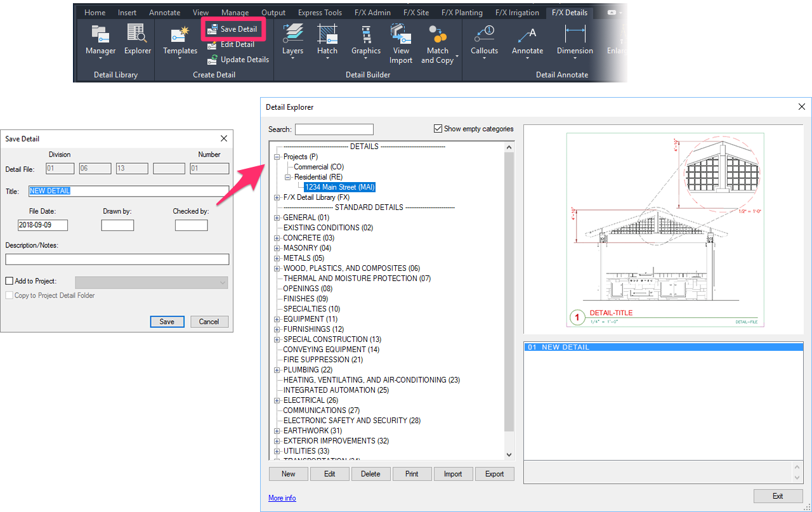Screen dimensions: 812x512
Task: Expand the F/X Detail Library (FX) node
Action: [277, 197]
